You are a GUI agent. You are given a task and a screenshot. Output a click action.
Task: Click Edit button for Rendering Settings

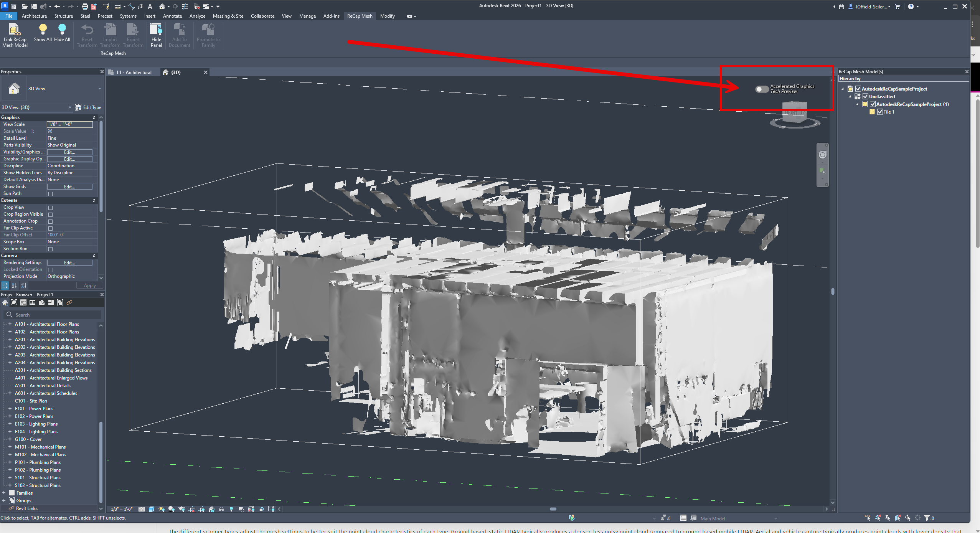click(69, 263)
